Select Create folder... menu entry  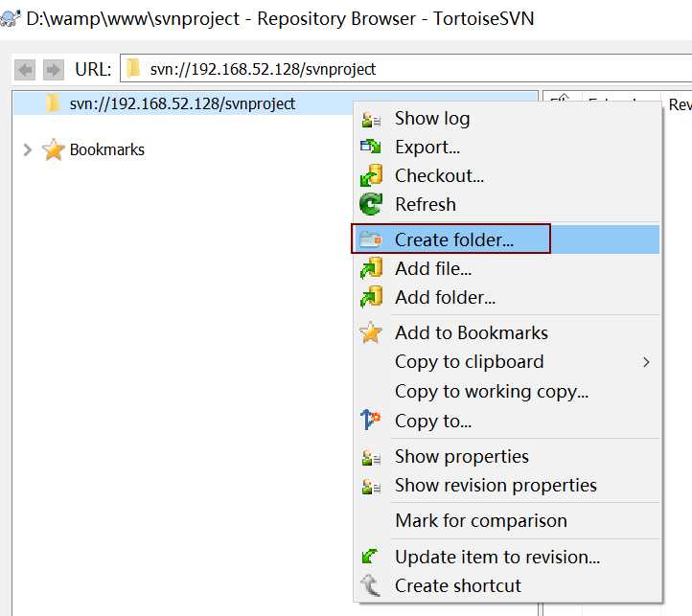tap(507, 240)
